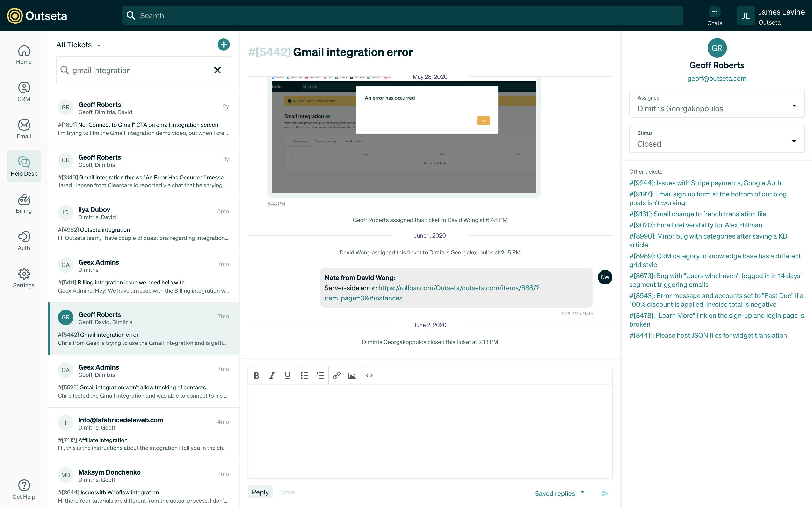Open ticket #9070 Email deliverability link
Screen dimensions: 812x508
pyautogui.click(x=696, y=225)
